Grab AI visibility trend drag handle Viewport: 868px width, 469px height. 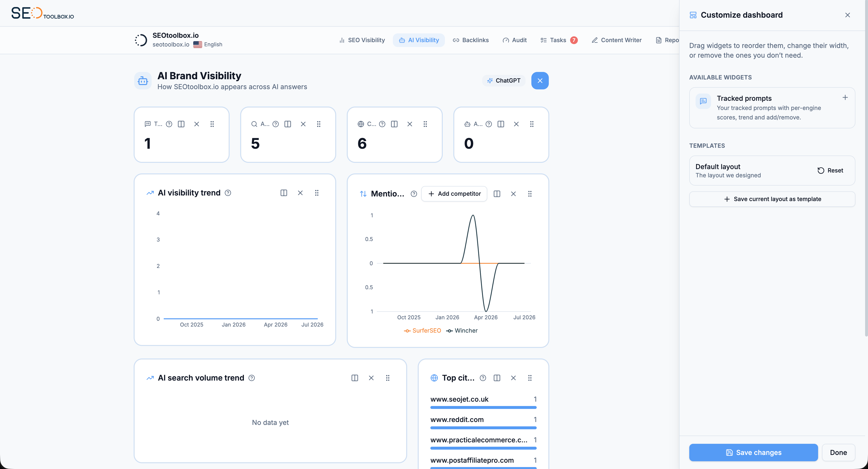pyautogui.click(x=317, y=193)
